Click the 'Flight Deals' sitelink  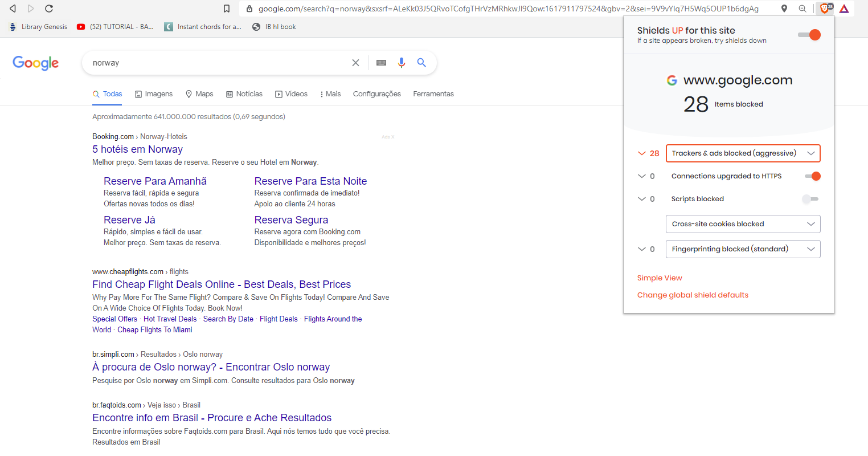(279, 319)
